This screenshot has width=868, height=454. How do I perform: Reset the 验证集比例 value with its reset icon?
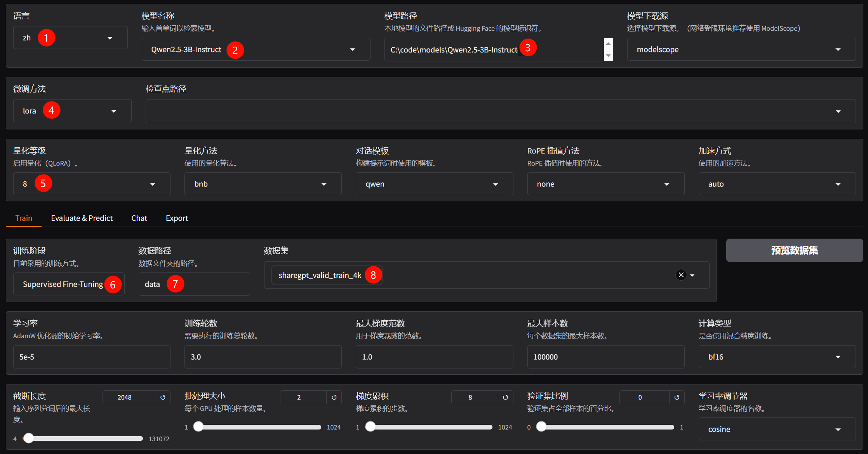677,397
